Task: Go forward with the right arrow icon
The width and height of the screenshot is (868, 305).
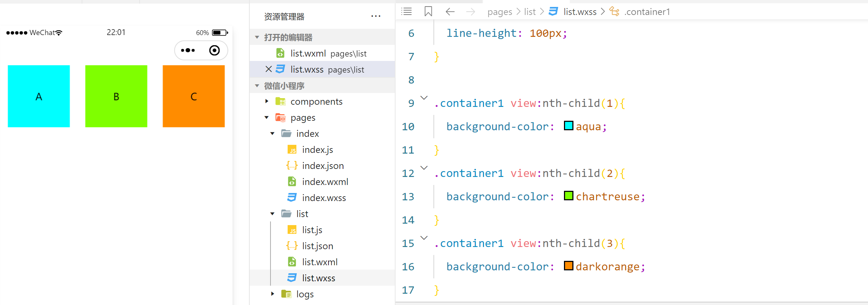Action: (x=471, y=12)
